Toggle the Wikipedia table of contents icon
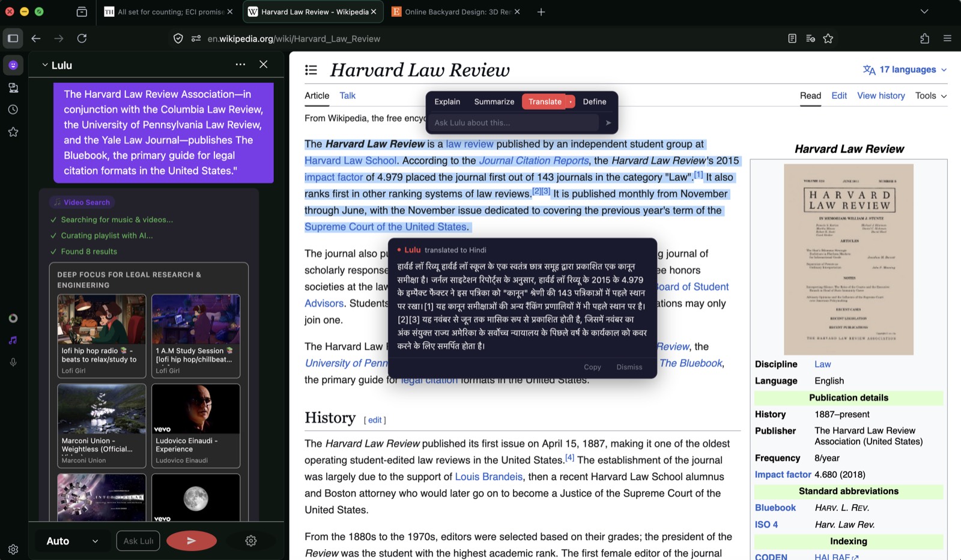The width and height of the screenshot is (961, 560). point(311,70)
